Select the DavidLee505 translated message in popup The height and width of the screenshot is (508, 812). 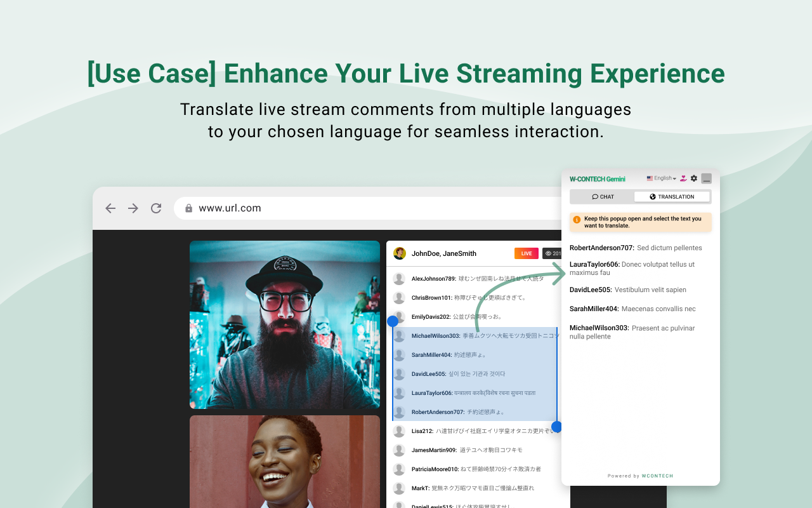tap(628, 290)
